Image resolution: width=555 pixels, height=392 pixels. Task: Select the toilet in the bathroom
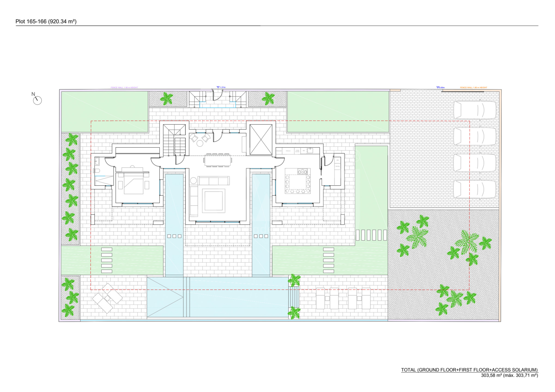pos(97,171)
